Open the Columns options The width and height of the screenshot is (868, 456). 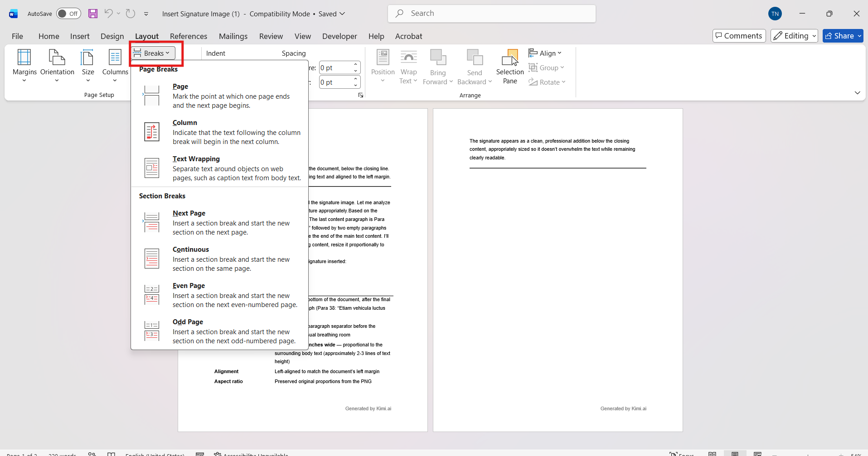pyautogui.click(x=115, y=66)
